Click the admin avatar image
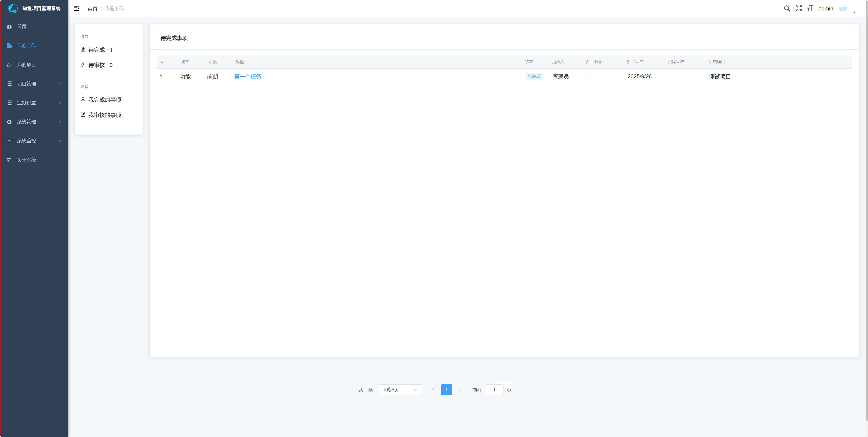868x437 pixels. [843, 9]
